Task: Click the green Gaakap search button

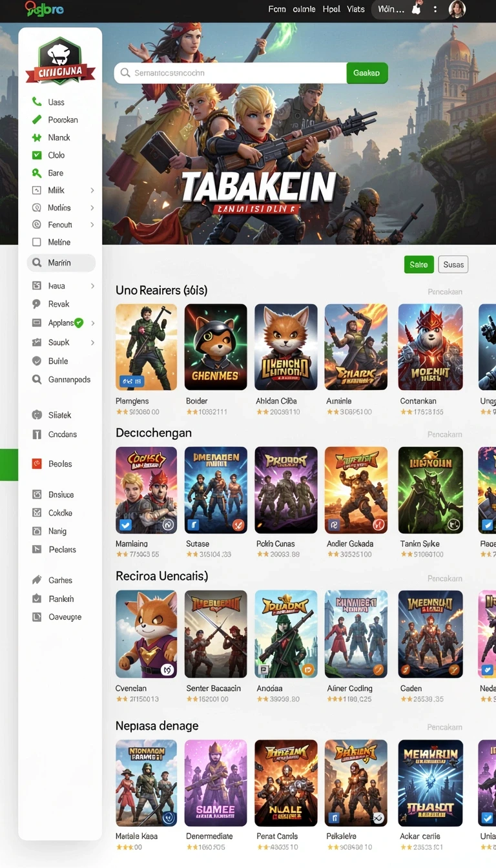Action: coord(367,73)
